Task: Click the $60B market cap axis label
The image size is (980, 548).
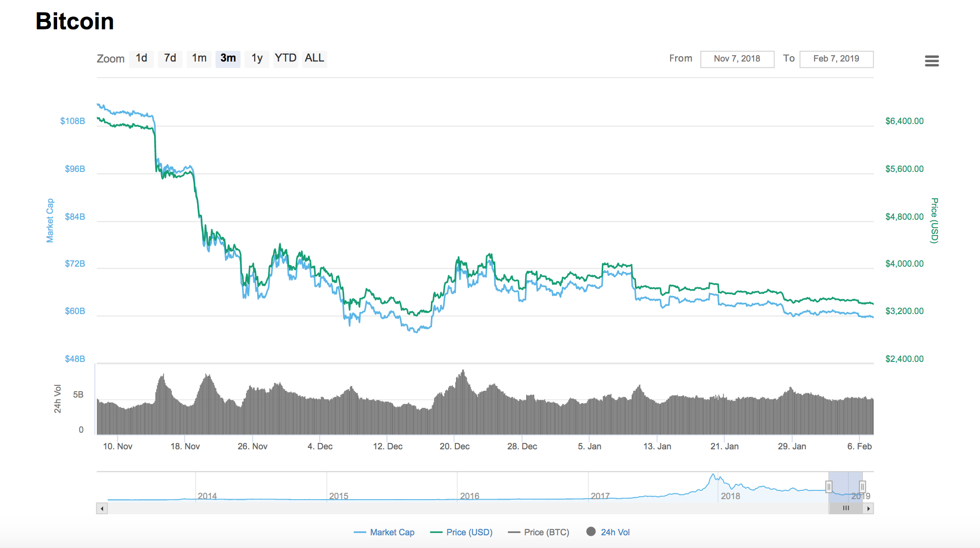Action: (75, 311)
